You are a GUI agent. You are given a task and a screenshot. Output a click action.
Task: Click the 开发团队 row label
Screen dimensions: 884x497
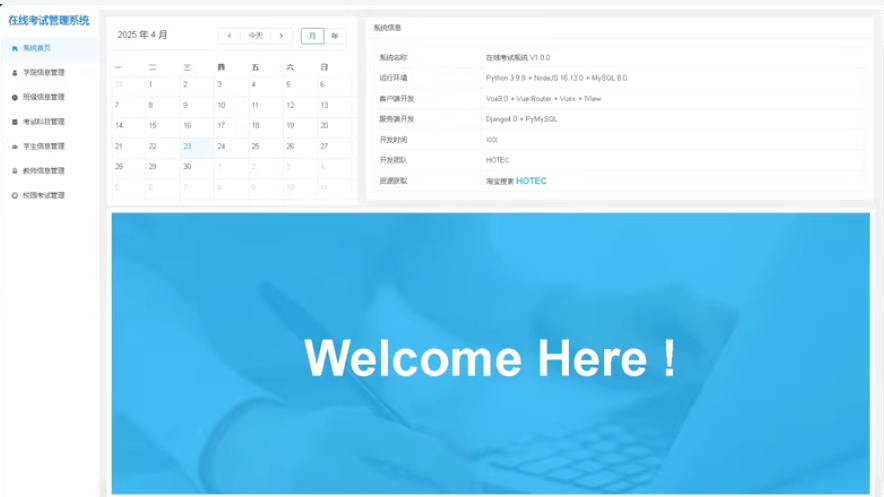coord(393,161)
